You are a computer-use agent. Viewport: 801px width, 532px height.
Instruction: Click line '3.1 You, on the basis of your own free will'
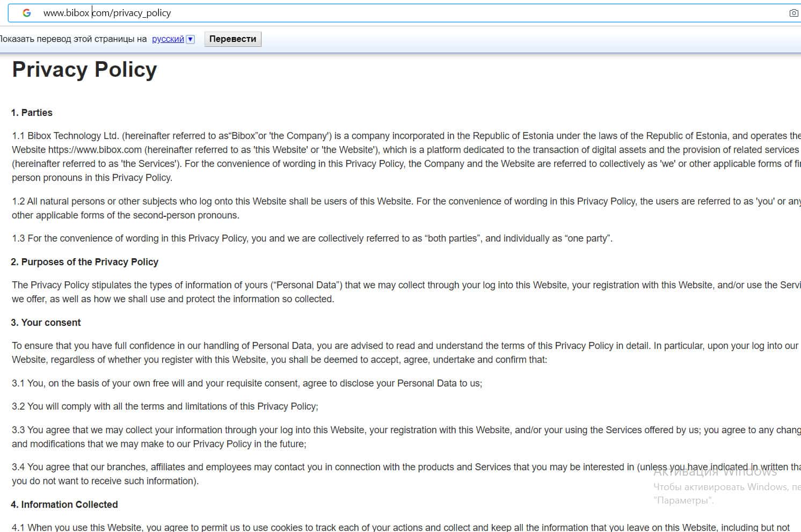pyautogui.click(x=247, y=383)
